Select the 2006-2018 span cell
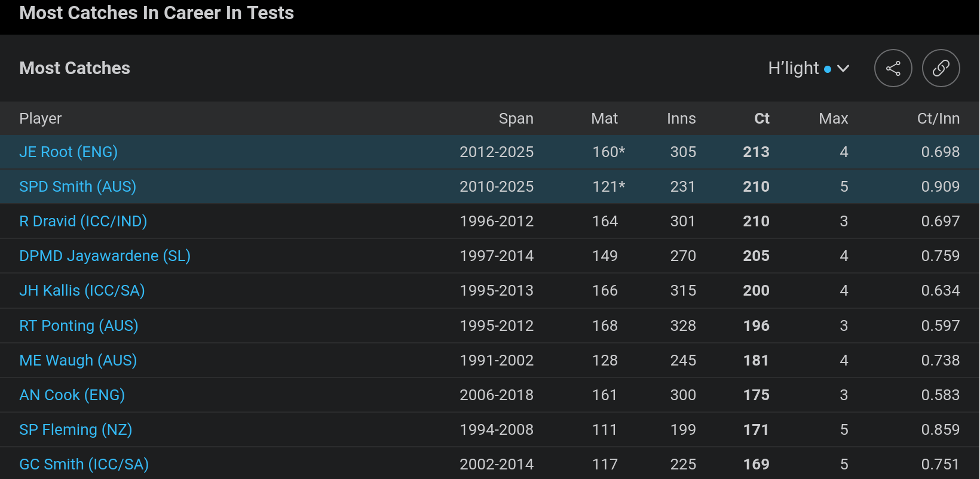980x479 pixels. coord(497,395)
